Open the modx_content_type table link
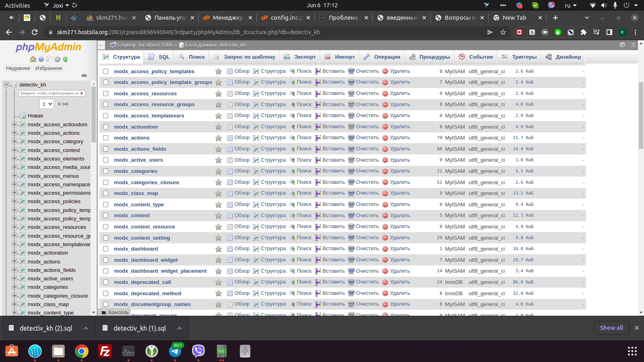Viewport: 644px width, 362px height. tap(138, 205)
